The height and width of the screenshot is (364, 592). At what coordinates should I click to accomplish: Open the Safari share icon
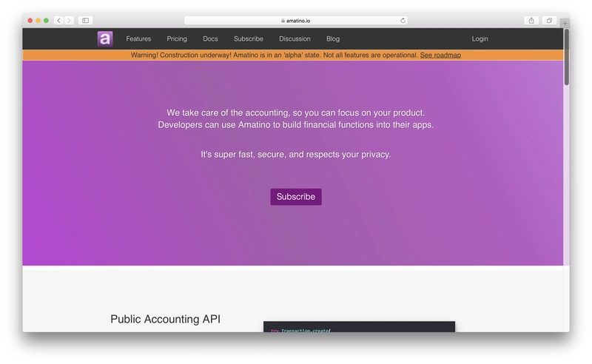(531, 21)
